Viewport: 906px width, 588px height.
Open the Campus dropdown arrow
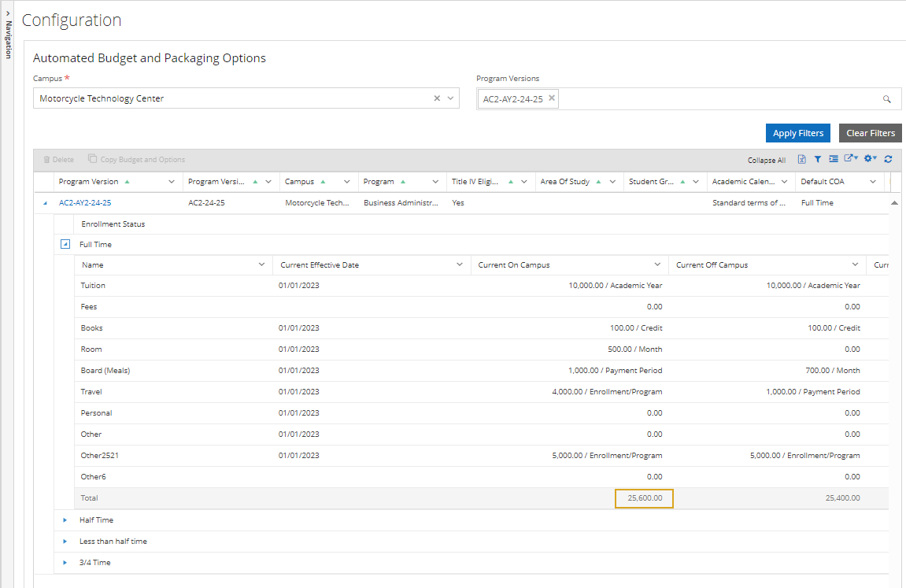tap(451, 98)
